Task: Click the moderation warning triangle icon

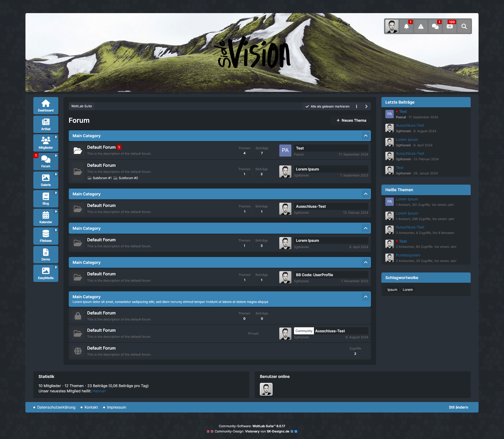Action: coord(421,26)
